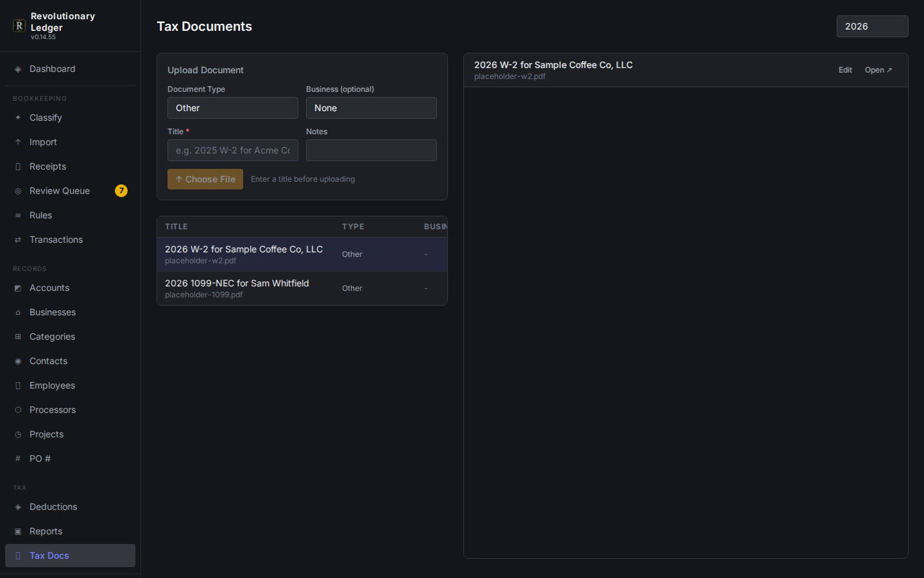Image resolution: width=924 pixels, height=578 pixels.
Task: Click the TITLE column header
Action: (x=176, y=227)
